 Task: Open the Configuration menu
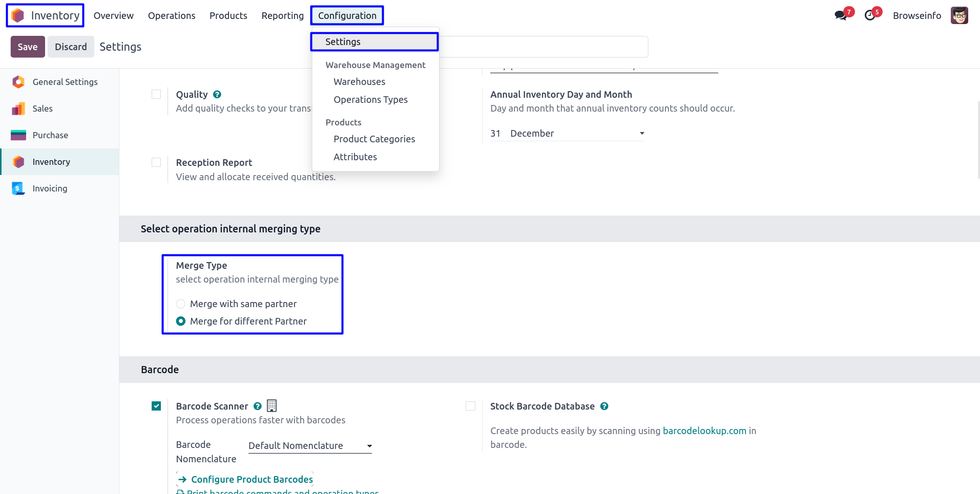click(x=347, y=15)
